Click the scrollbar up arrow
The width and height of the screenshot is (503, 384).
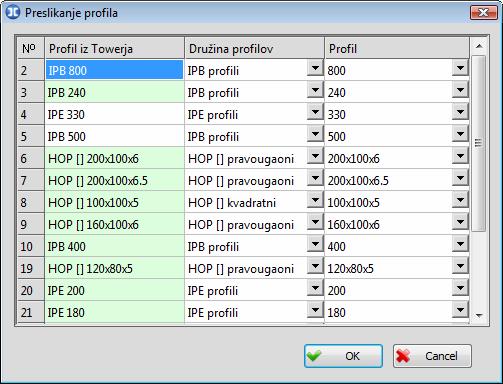[479, 46]
